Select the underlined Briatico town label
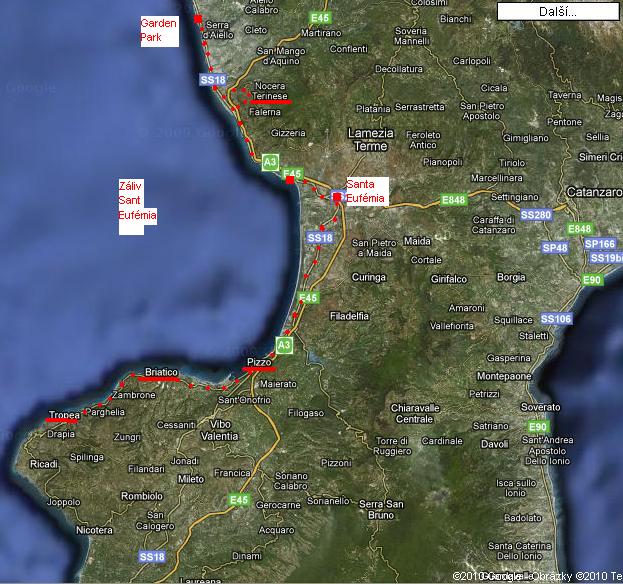This screenshot has width=623, height=584. (160, 371)
